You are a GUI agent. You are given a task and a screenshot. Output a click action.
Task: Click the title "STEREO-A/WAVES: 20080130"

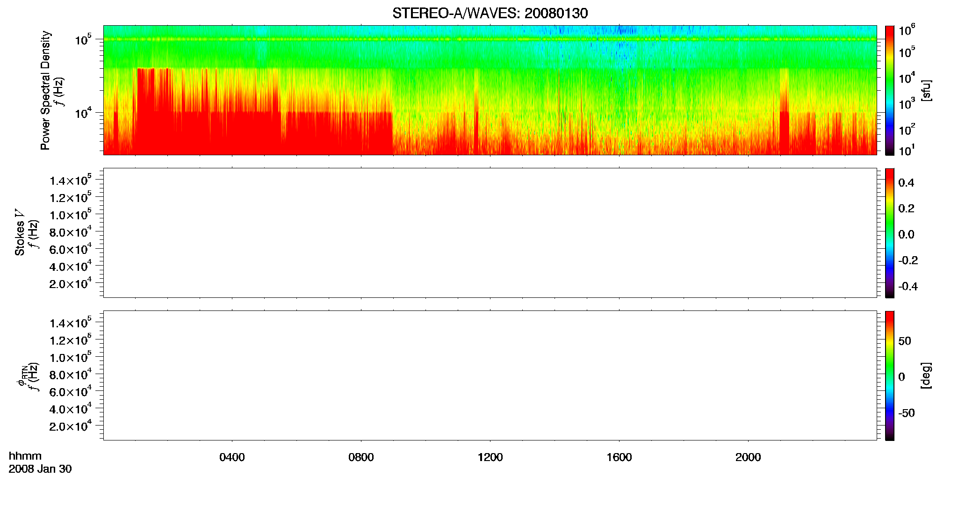pyautogui.click(x=490, y=13)
